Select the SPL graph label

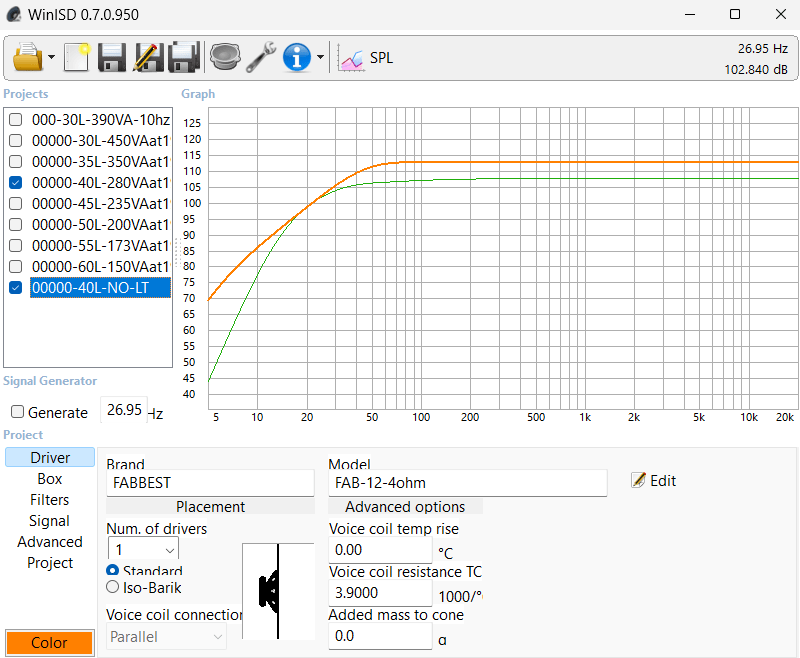[x=382, y=58]
